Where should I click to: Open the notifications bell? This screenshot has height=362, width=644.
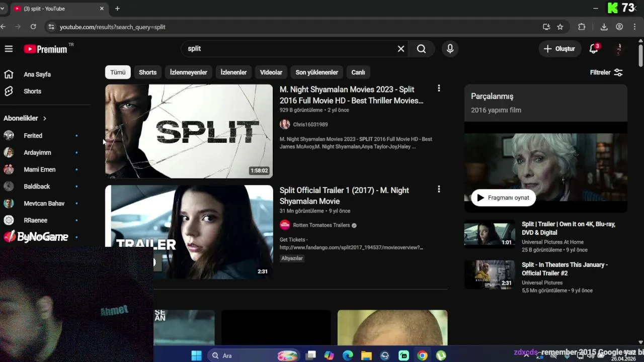(x=594, y=49)
